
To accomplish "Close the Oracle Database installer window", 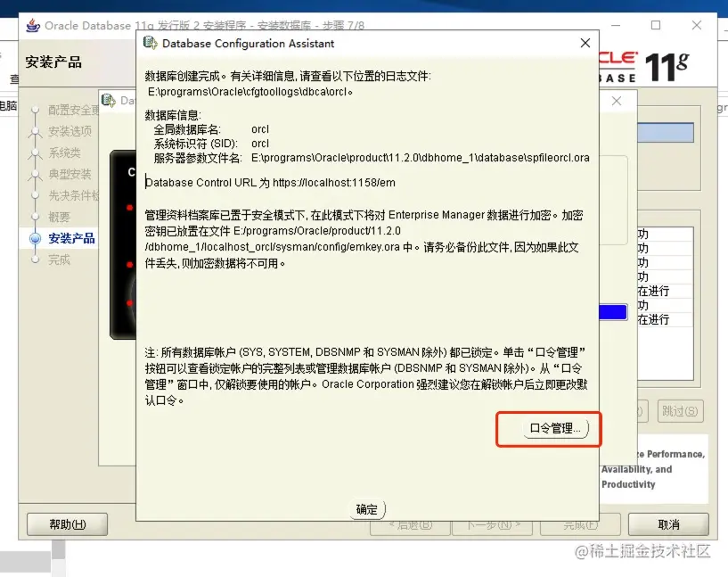I will [697, 25].
